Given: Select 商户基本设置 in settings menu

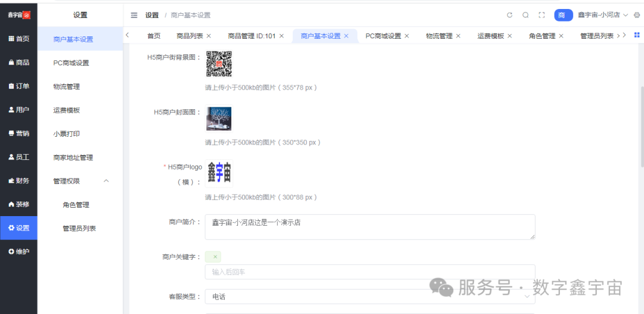Looking at the screenshot, I should tap(80, 39).
